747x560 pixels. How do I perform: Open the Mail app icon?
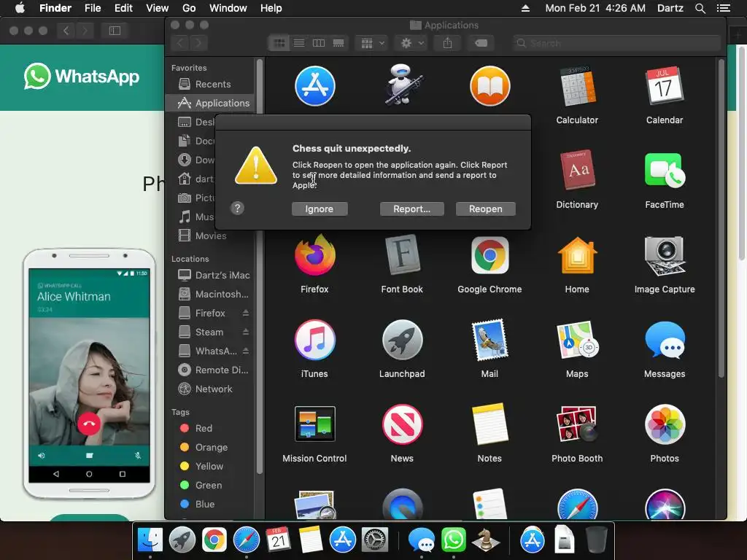[x=489, y=340]
